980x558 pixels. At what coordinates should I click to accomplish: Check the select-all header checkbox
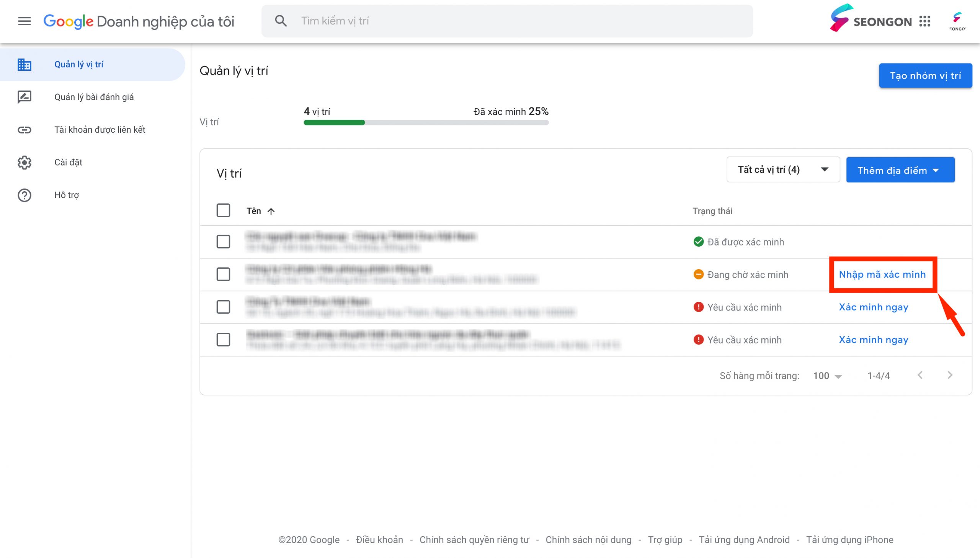point(223,210)
